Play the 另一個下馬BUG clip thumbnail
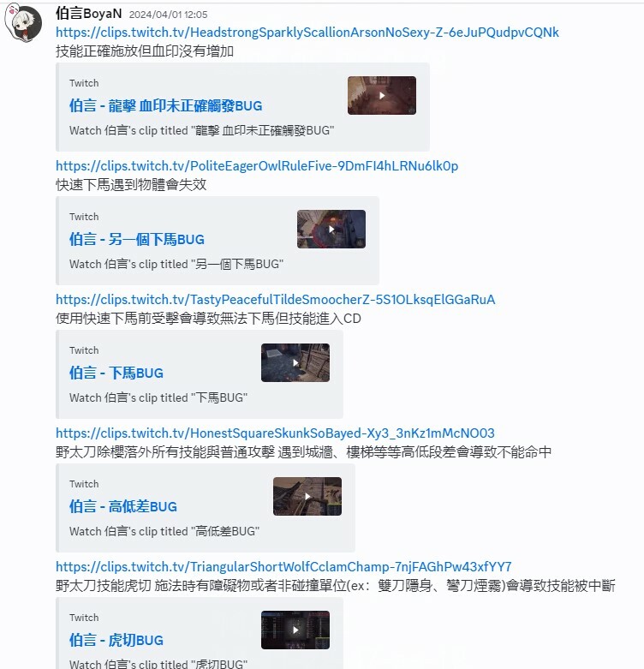Viewport: 644px width, 669px height. [x=331, y=229]
